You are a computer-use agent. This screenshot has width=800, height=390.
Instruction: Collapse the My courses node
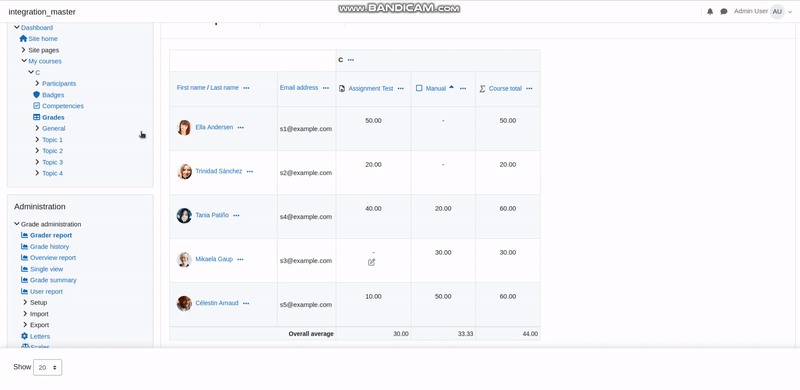(24, 61)
